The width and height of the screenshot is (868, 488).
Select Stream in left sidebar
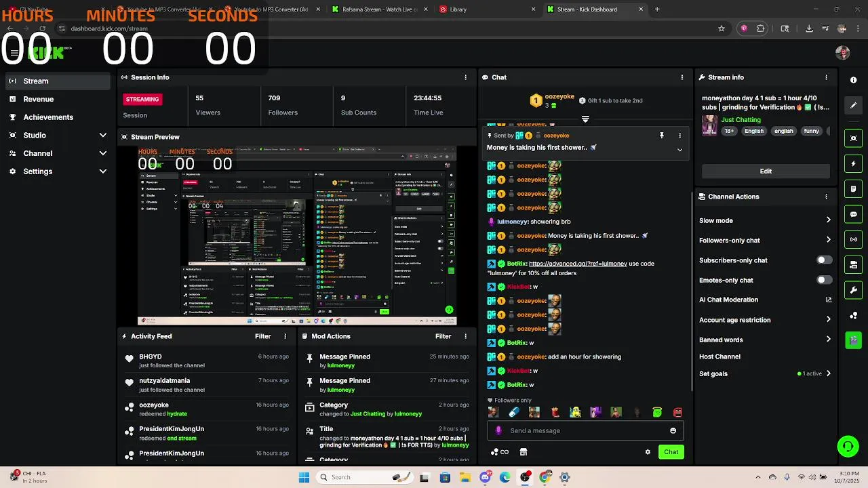(56, 81)
